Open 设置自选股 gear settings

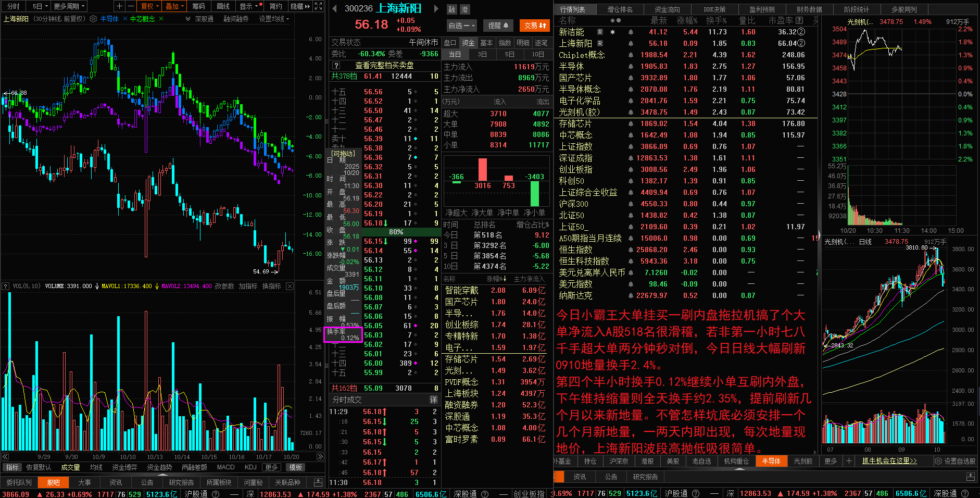(954, 461)
